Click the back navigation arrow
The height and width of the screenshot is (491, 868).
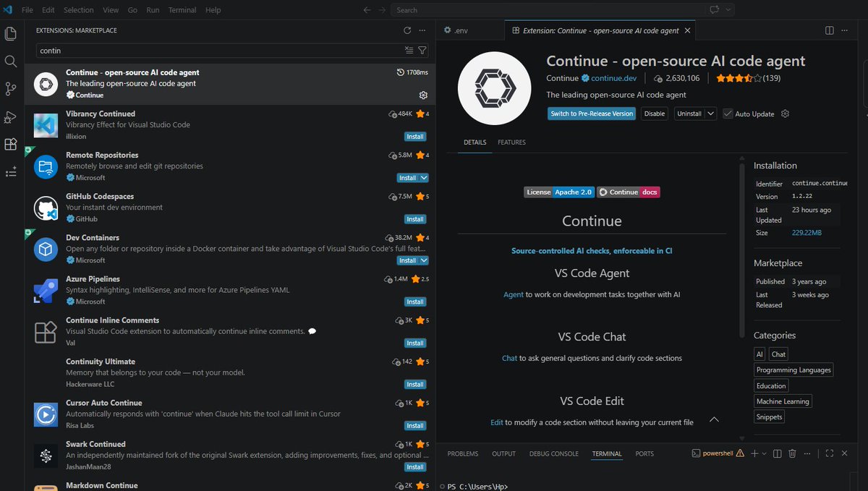pos(367,9)
